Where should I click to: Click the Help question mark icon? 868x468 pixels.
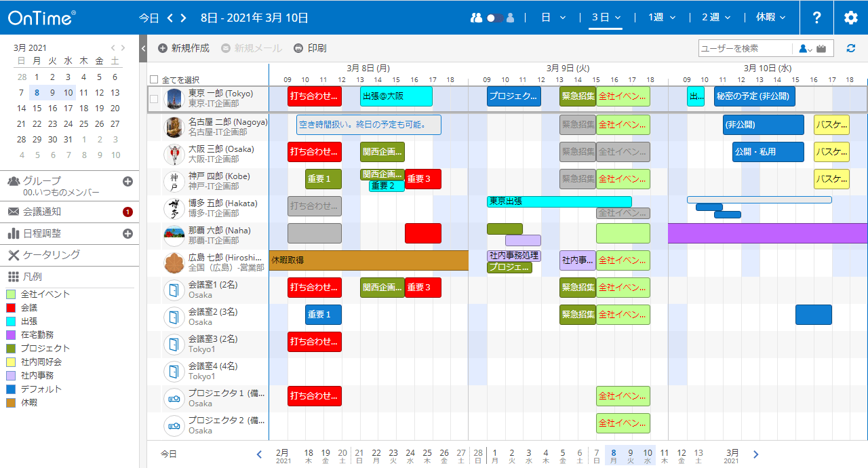(816, 18)
